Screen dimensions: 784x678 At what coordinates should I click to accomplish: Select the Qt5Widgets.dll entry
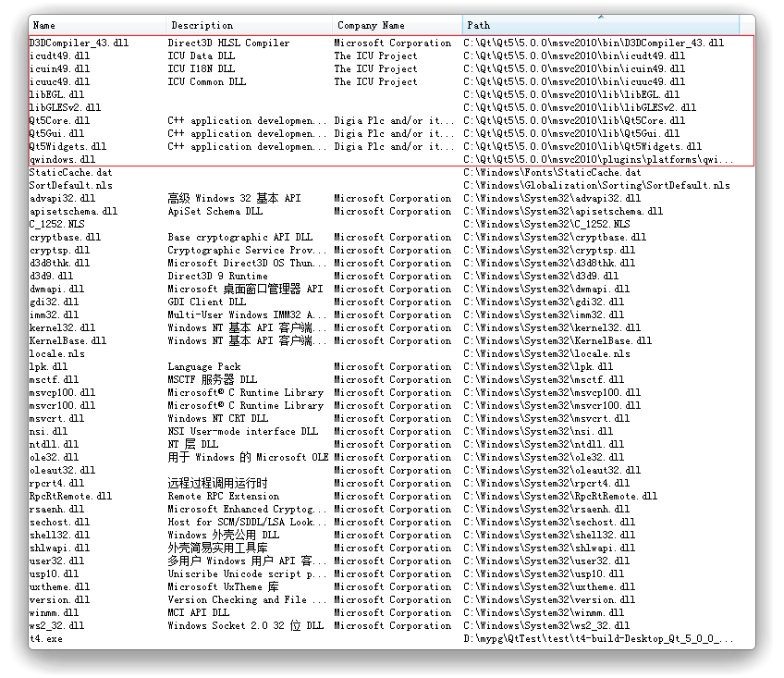click(67, 147)
